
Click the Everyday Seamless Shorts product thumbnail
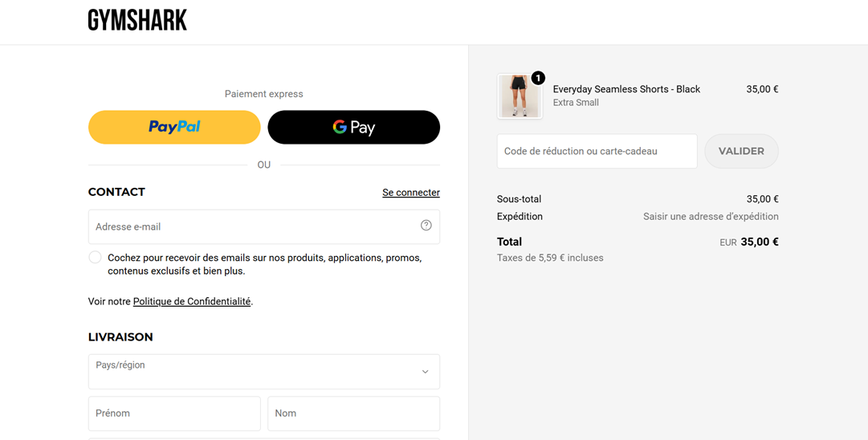pyautogui.click(x=520, y=96)
